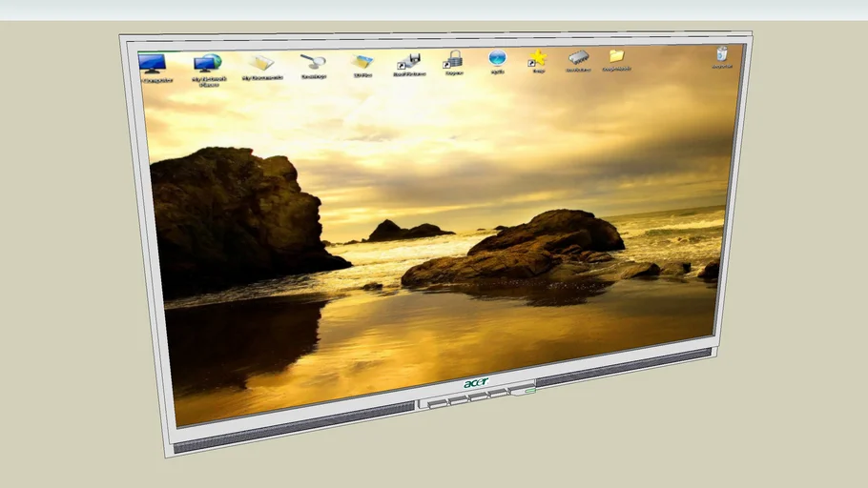Launch the padlock shortcut icon
868x488 pixels.
[x=453, y=60]
